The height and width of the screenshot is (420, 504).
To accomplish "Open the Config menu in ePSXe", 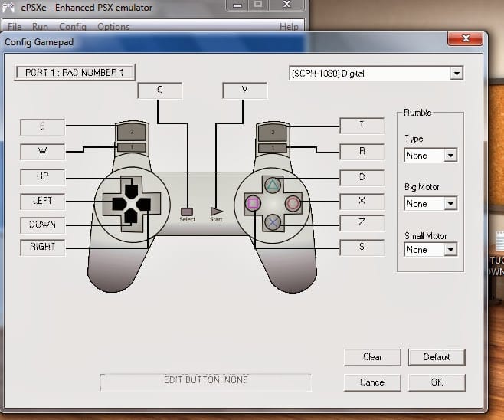I will coord(73,27).
